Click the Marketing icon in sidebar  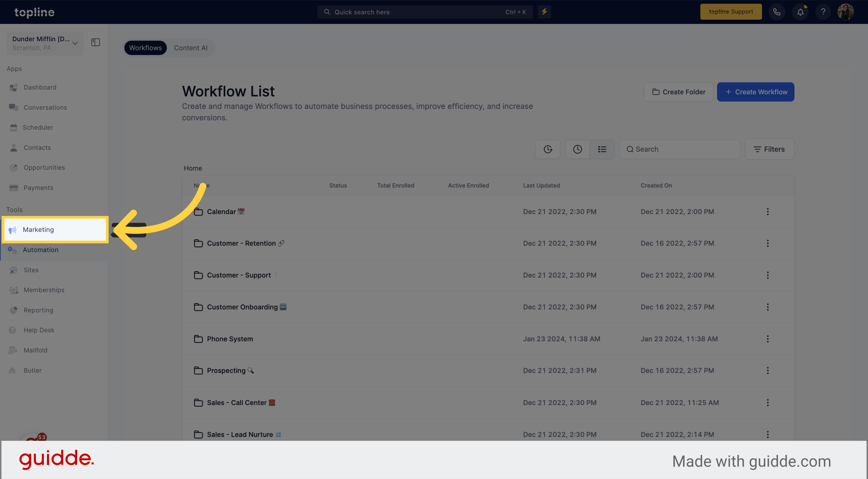[13, 230]
